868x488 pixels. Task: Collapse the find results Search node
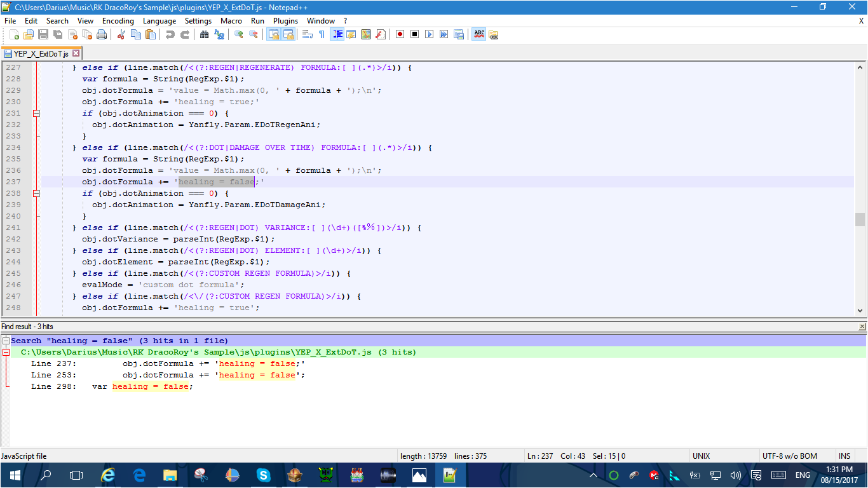pos(6,341)
